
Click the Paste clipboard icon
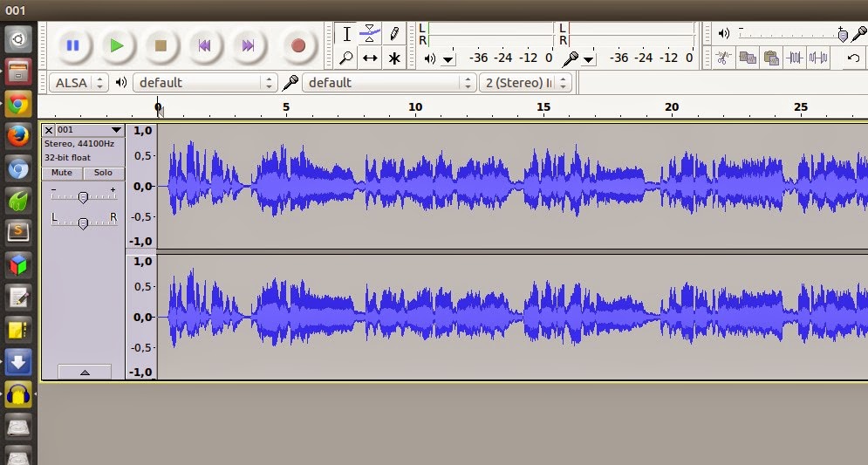[770, 58]
